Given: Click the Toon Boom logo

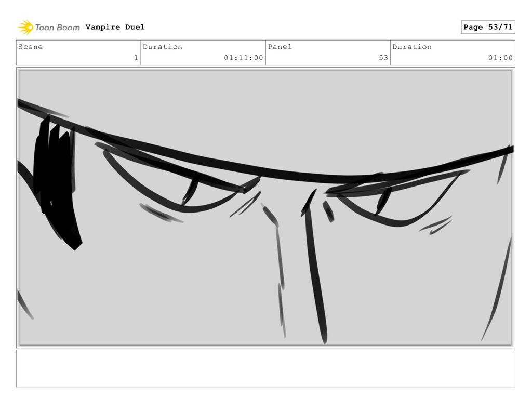Looking at the screenshot, I should coord(49,27).
